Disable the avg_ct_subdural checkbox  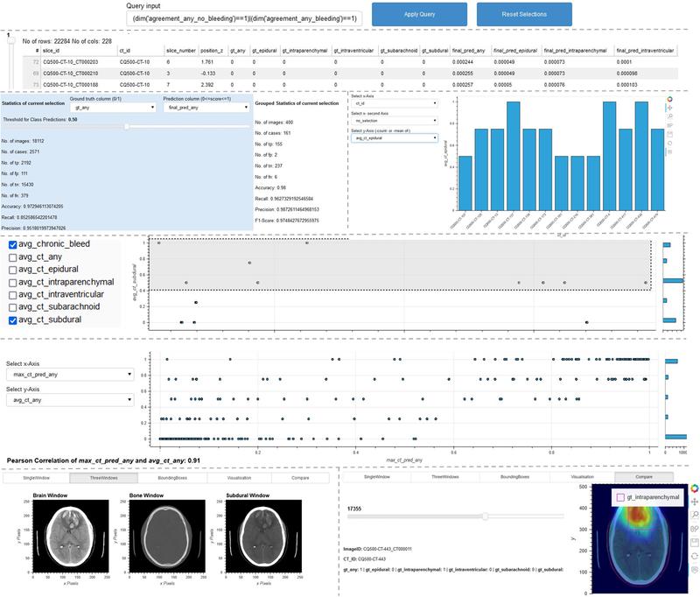13,320
